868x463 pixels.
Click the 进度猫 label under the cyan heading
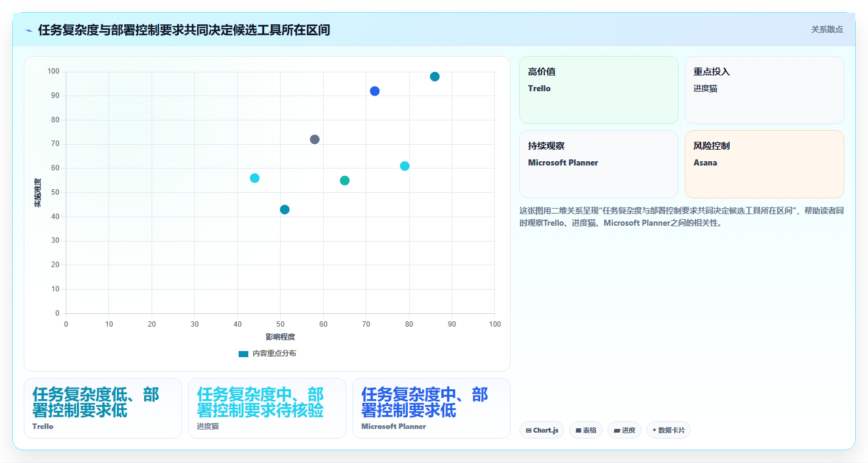click(208, 426)
